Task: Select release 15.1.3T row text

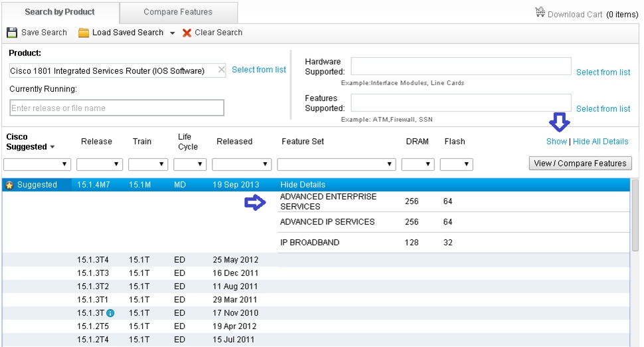Action: coord(91,313)
